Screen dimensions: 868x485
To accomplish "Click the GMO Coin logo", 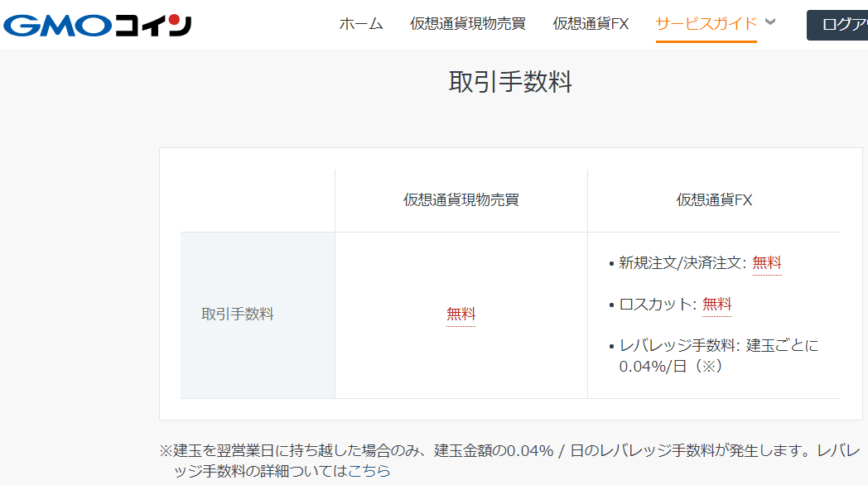I will [97, 25].
